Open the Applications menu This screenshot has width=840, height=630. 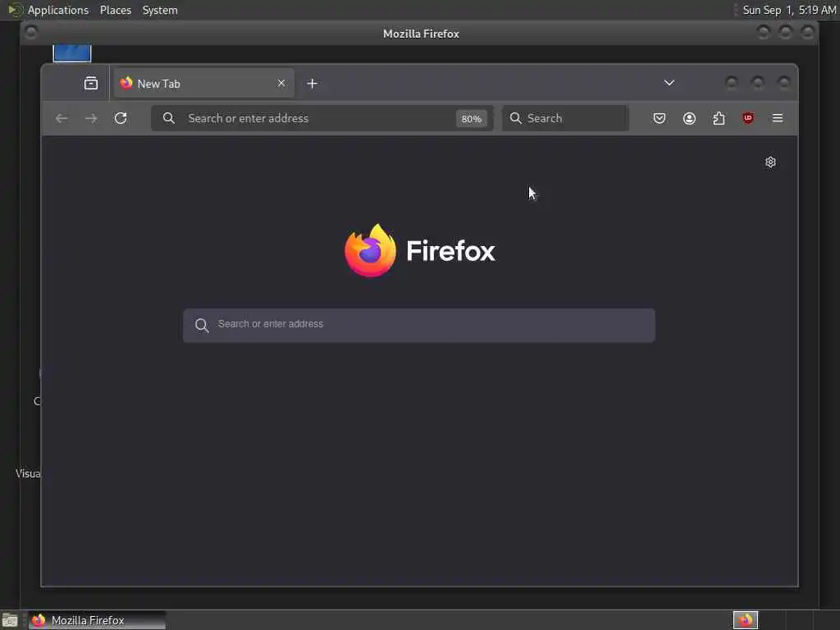pyautogui.click(x=58, y=10)
